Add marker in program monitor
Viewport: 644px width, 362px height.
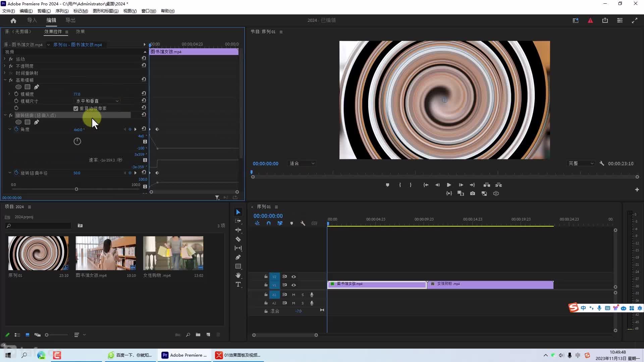point(387,185)
